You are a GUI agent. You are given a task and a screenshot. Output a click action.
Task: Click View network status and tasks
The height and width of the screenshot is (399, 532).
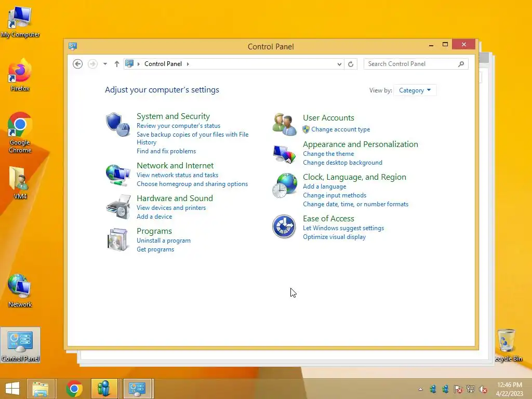coord(178,175)
